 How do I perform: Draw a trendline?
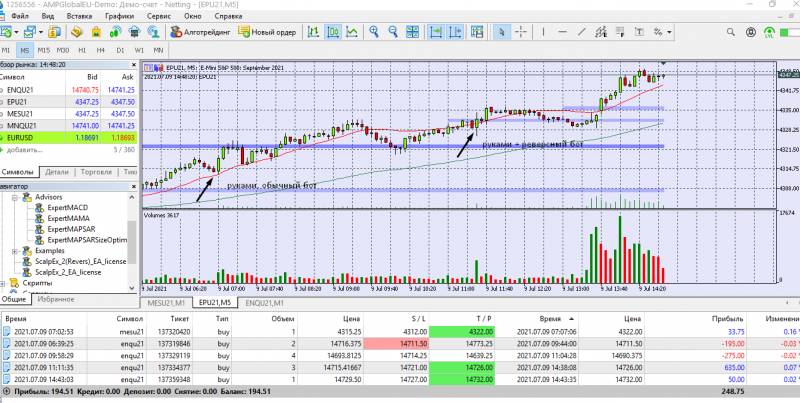582,32
